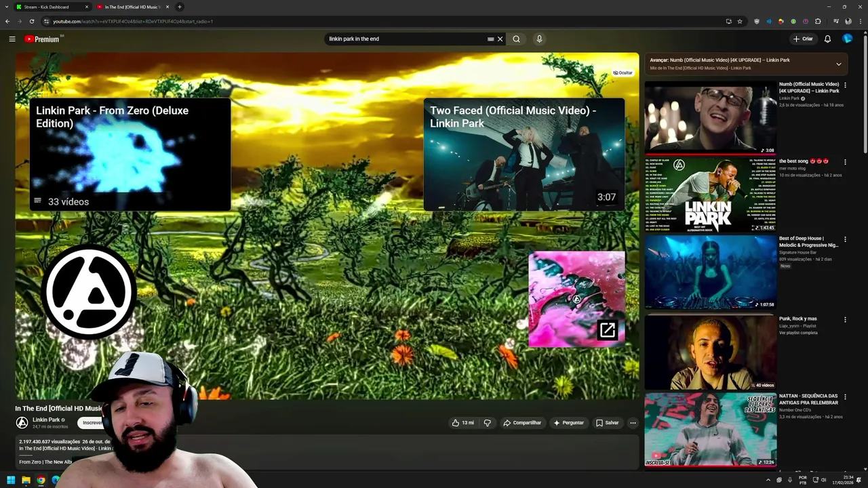Switch POR PTB keyboard language
868x488 pixels.
803,481
